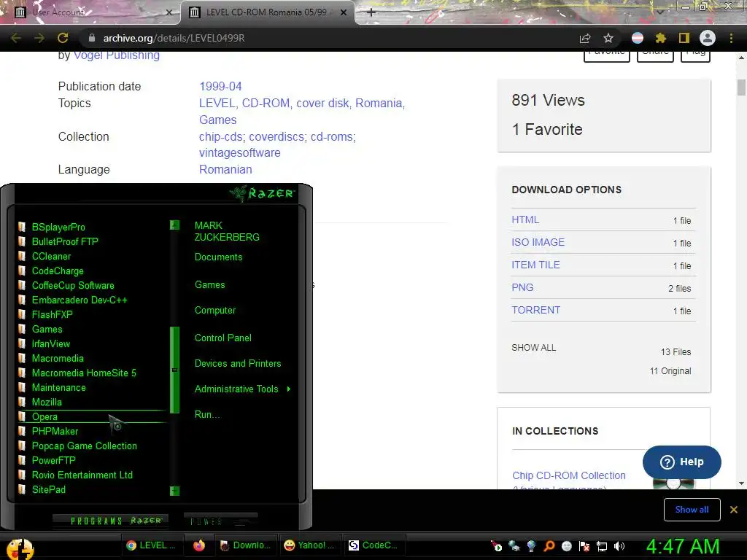Viewport: 747px width, 560px height.
Task: Open Popcap Game Collection folder
Action: 85,446
